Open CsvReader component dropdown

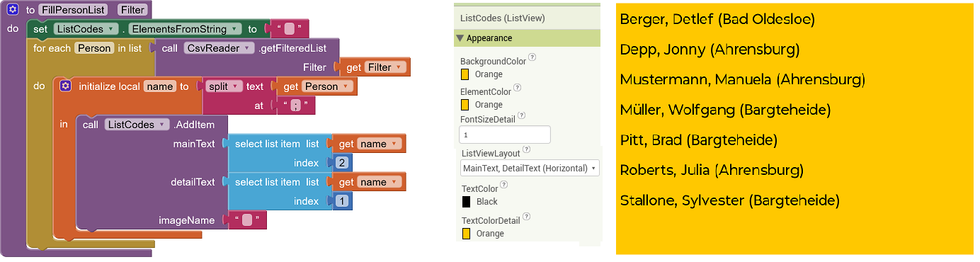219,48
